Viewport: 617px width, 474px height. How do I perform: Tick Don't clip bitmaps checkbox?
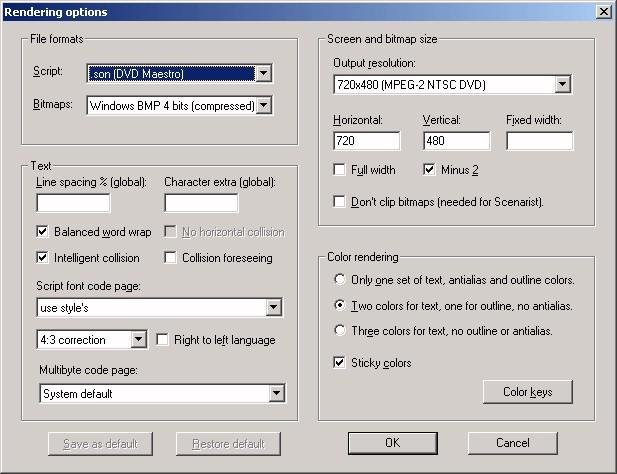(341, 202)
